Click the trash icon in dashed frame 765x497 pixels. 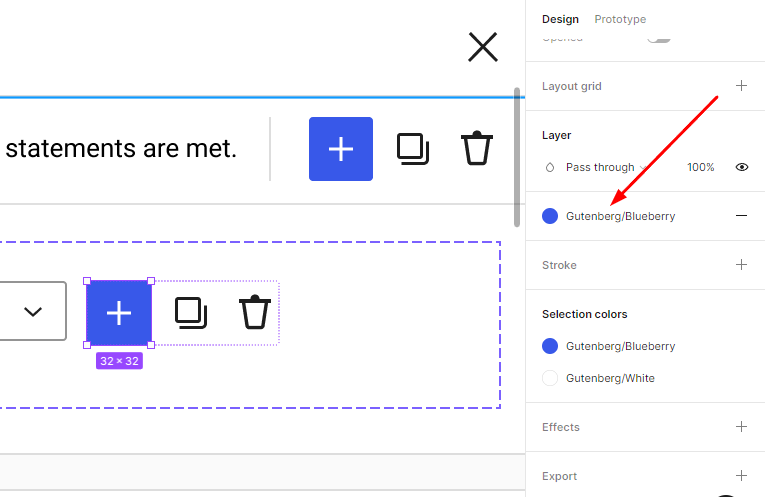(255, 313)
